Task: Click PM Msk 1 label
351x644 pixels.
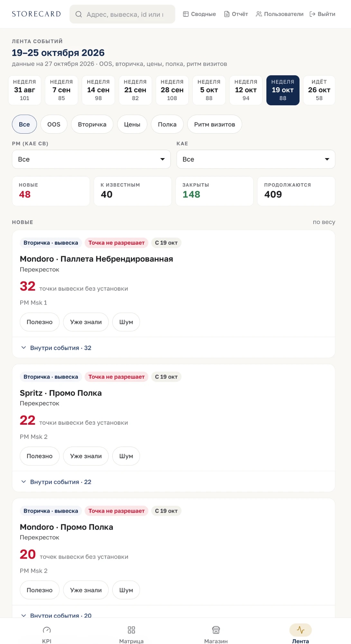Action: click(33, 303)
